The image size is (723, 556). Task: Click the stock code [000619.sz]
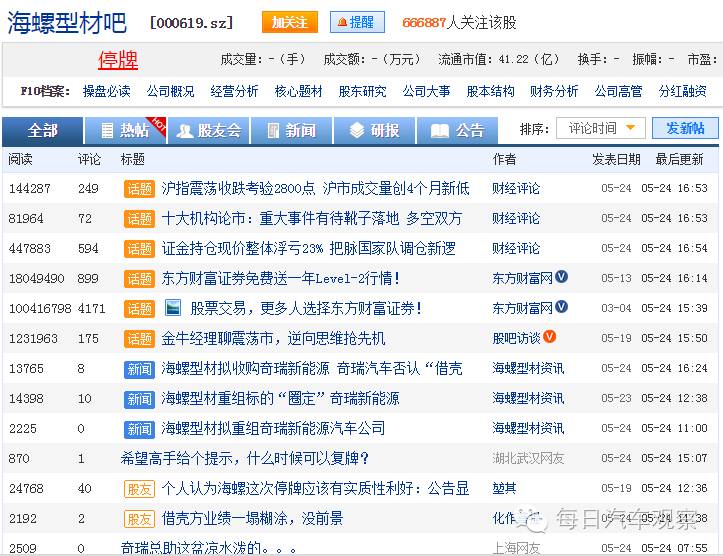click(x=191, y=23)
